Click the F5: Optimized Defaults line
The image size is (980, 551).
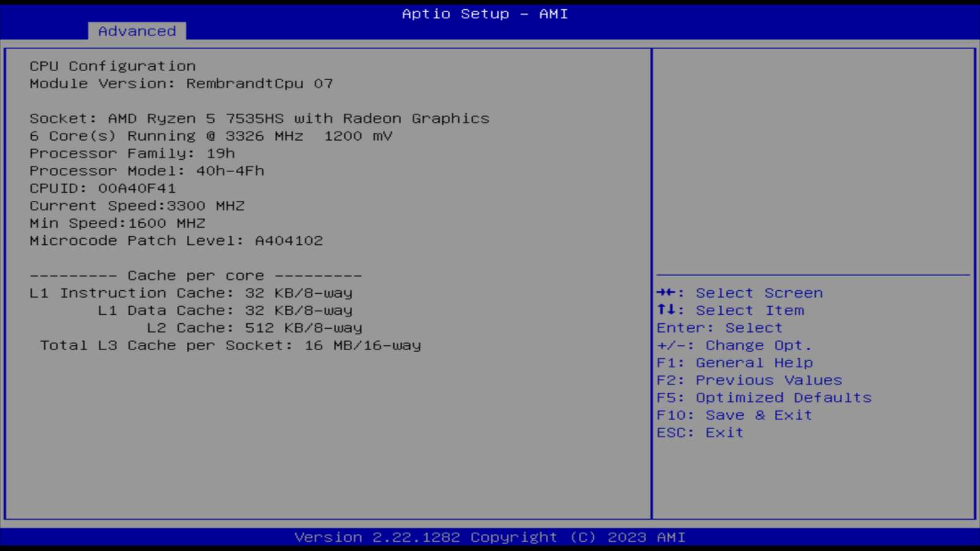tap(764, 398)
